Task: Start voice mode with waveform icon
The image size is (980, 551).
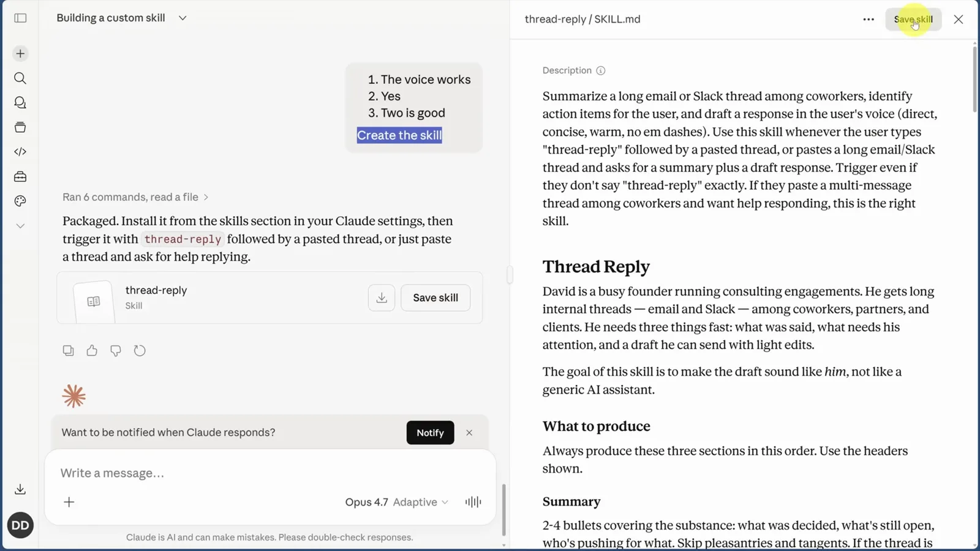Action: 473,502
